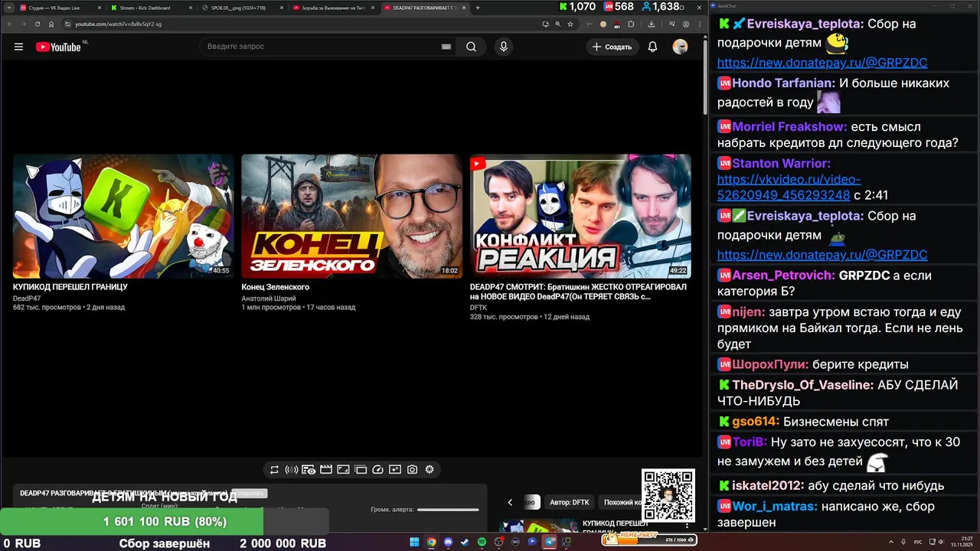This screenshot has width=980, height=551.
Task: Click the fullscreen frame icon in the player toolbar
Action: click(x=343, y=469)
